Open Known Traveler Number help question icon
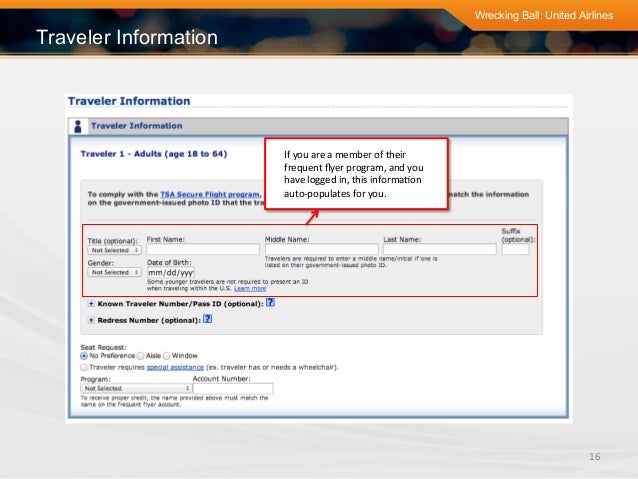The width and height of the screenshot is (638, 479). (270, 303)
